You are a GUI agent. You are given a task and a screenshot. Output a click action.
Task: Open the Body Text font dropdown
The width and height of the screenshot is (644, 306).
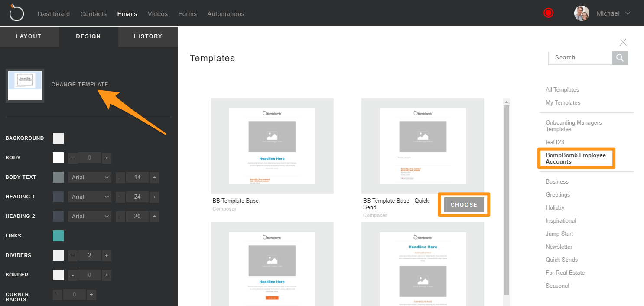click(x=90, y=178)
